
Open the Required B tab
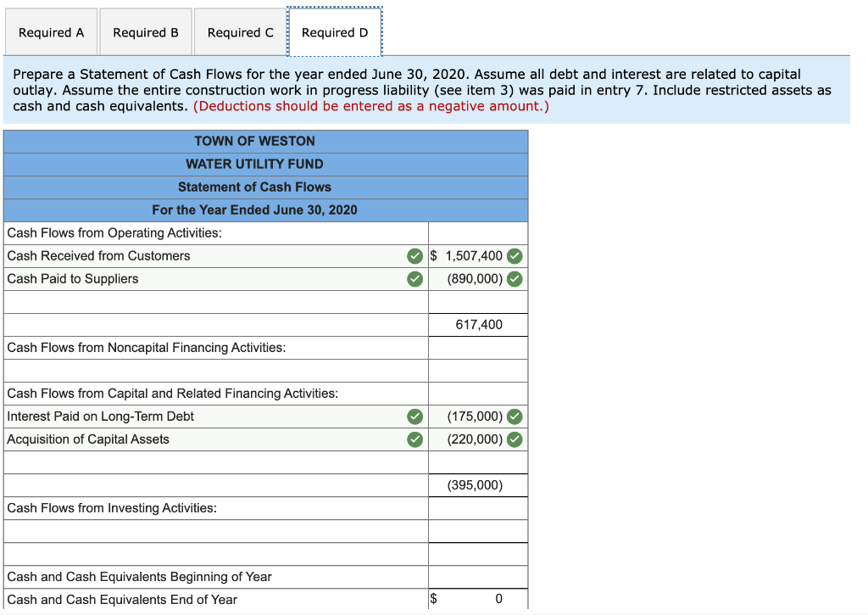(x=146, y=31)
